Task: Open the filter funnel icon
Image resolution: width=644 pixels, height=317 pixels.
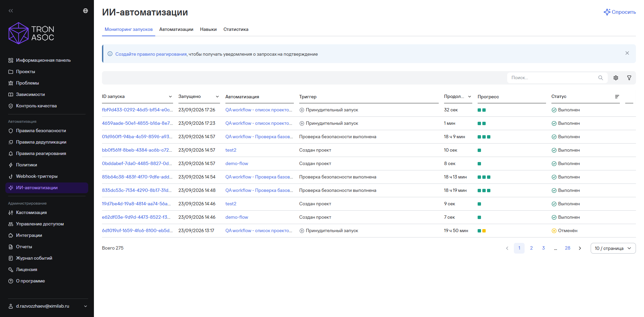Action: (629, 78)
